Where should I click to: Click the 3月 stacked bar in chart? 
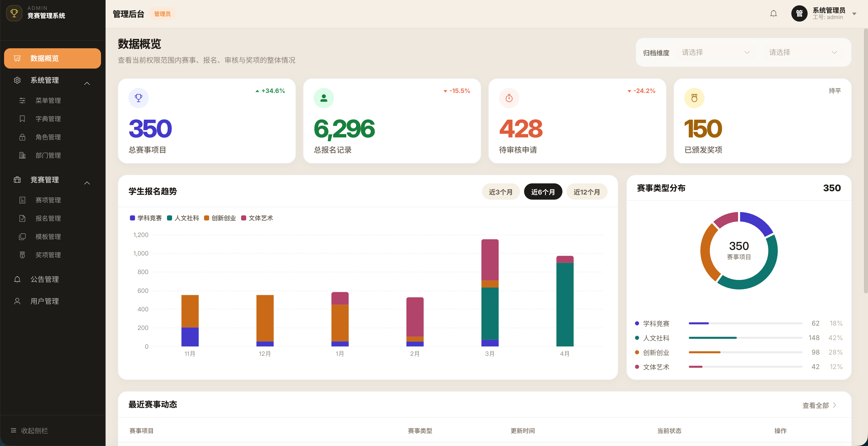[490, 293]
